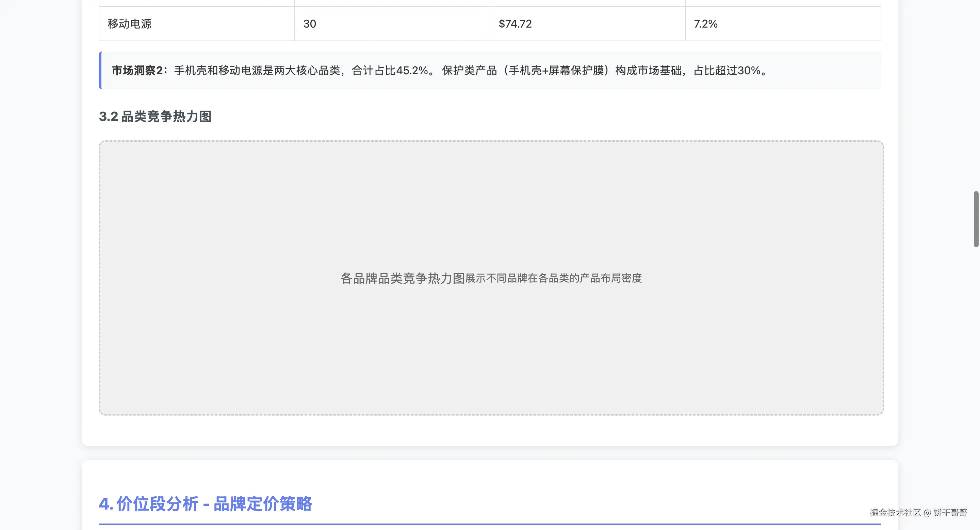Click the product count cell showing 30

pyautogui.click(x=310, y=24)
